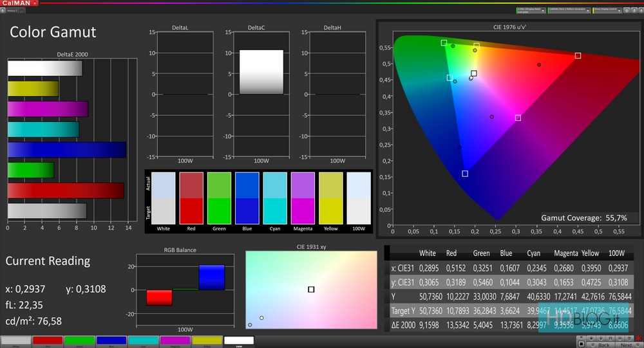The width and height of the screenshot is (644, 348).
Task: Open the CalMAN main menu button
Action: click(19, 3)
